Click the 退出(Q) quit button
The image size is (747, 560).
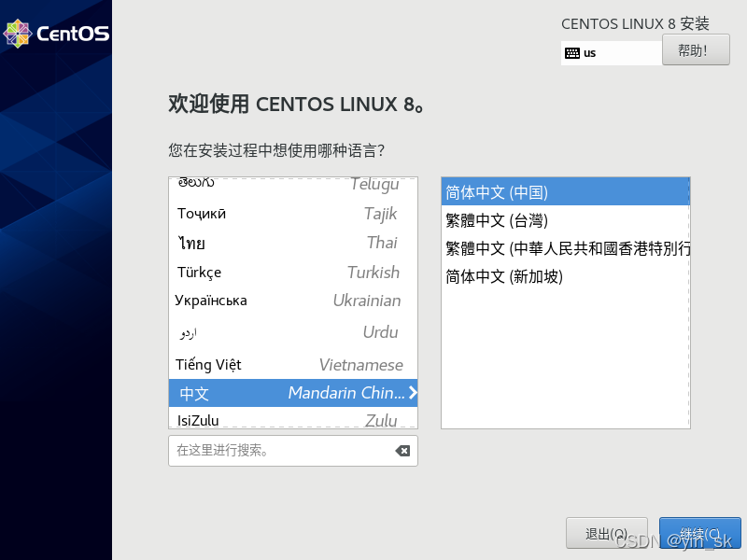pos(606,533)
